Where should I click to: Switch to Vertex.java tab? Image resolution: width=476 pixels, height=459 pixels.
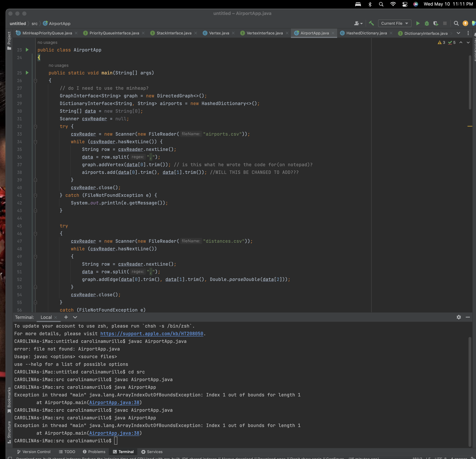219,33
